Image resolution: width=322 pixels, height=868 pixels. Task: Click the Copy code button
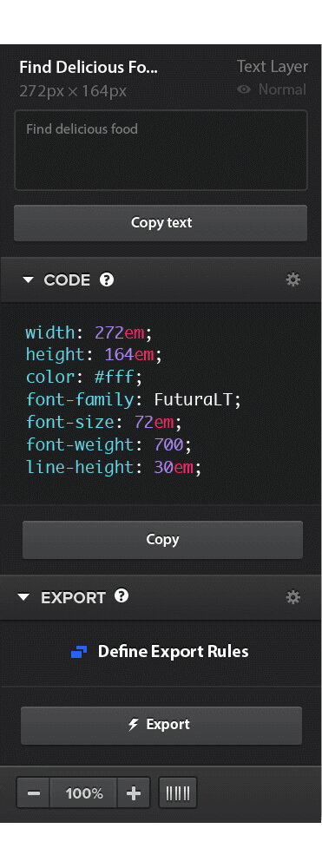click(162, 540)
